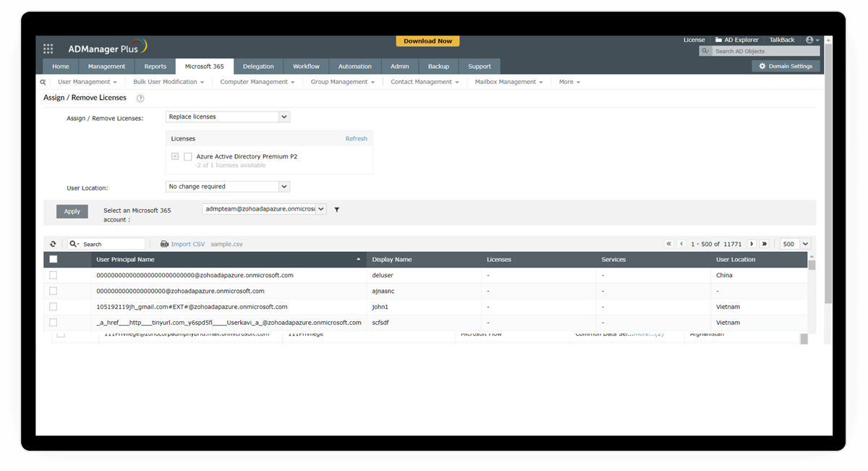
Task: Click the ADManager Plus logo
Action: click(108, 48)
